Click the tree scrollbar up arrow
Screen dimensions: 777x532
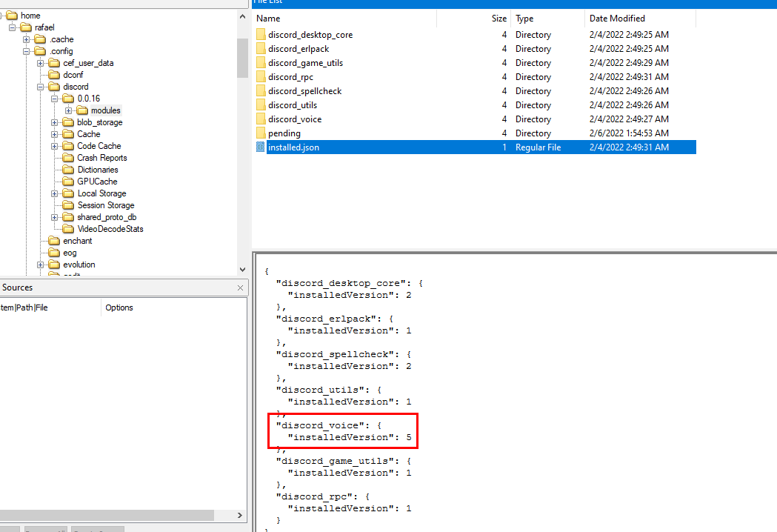point(242,17)
